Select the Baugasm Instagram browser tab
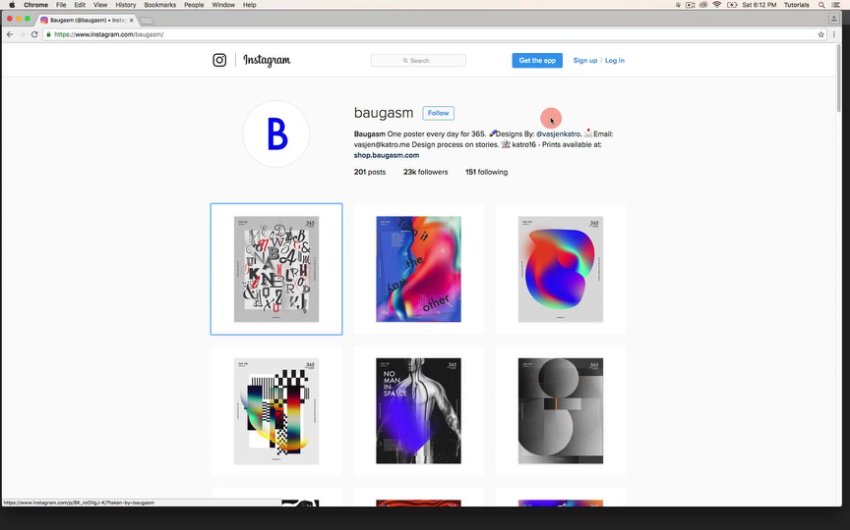850x530 pixels. click(x=87, y=20)
